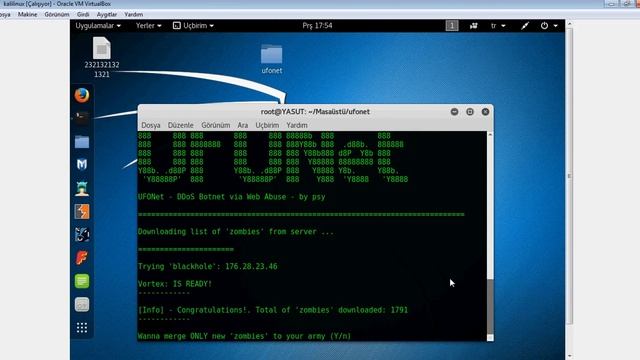Open the users icon in the top panel
640x360 pixels.
click(473, 26)
